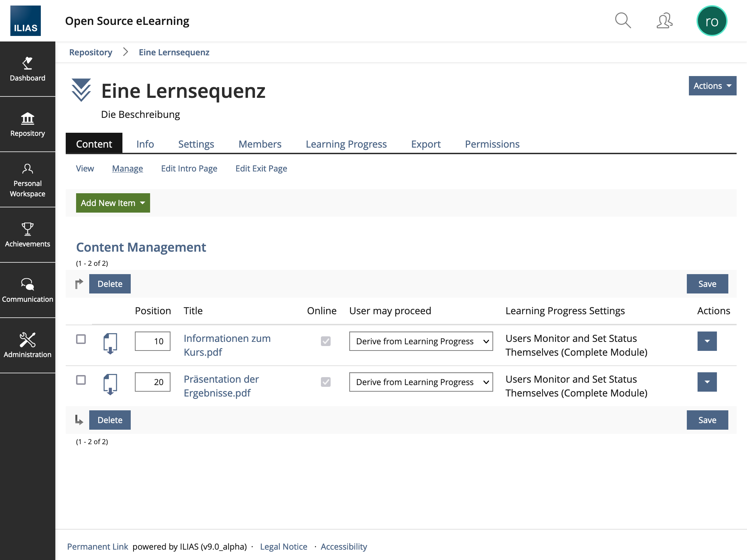Open the Edit Intro Page subtab

[x=189, y=169]
